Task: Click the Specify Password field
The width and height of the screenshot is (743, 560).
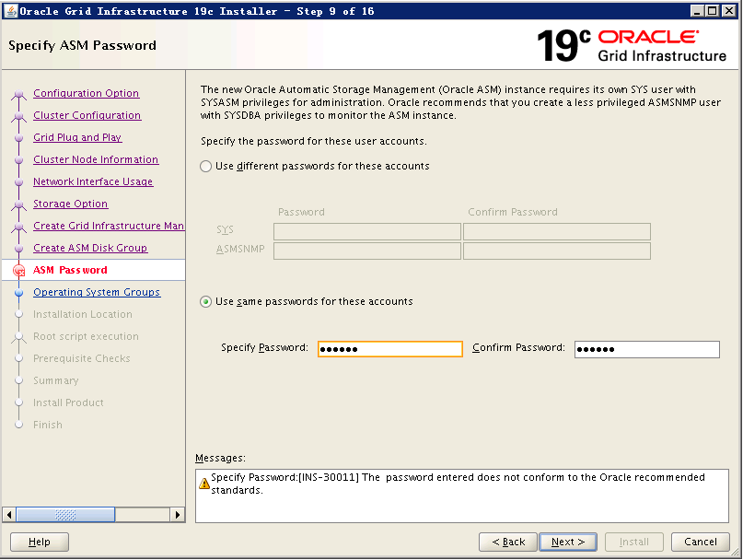Action: pos(390,349)
